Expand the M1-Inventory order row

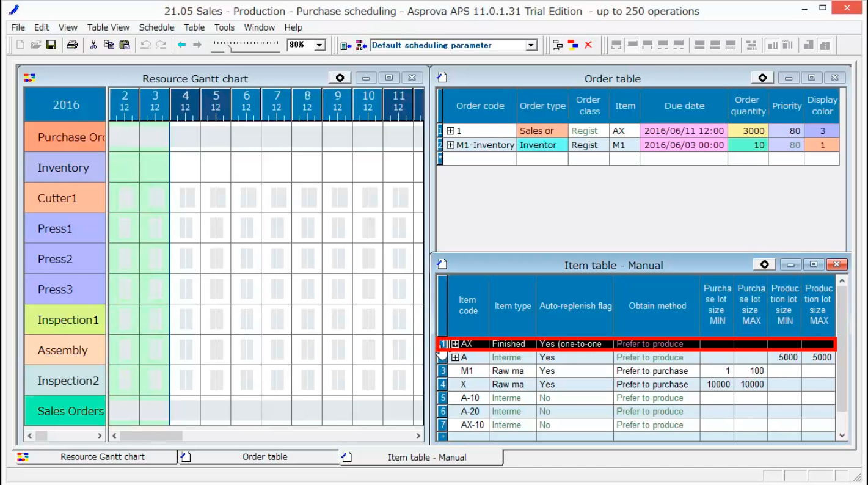[451, 145]
